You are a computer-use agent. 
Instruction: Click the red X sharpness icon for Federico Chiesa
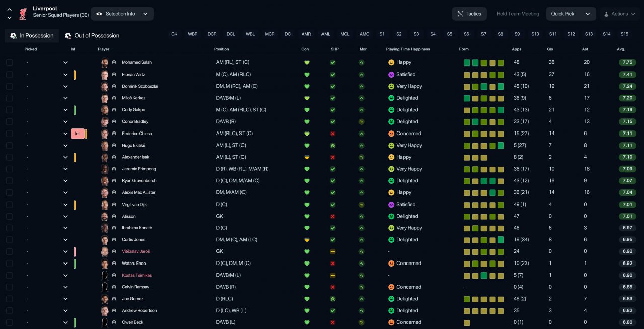tap(333, 134)
